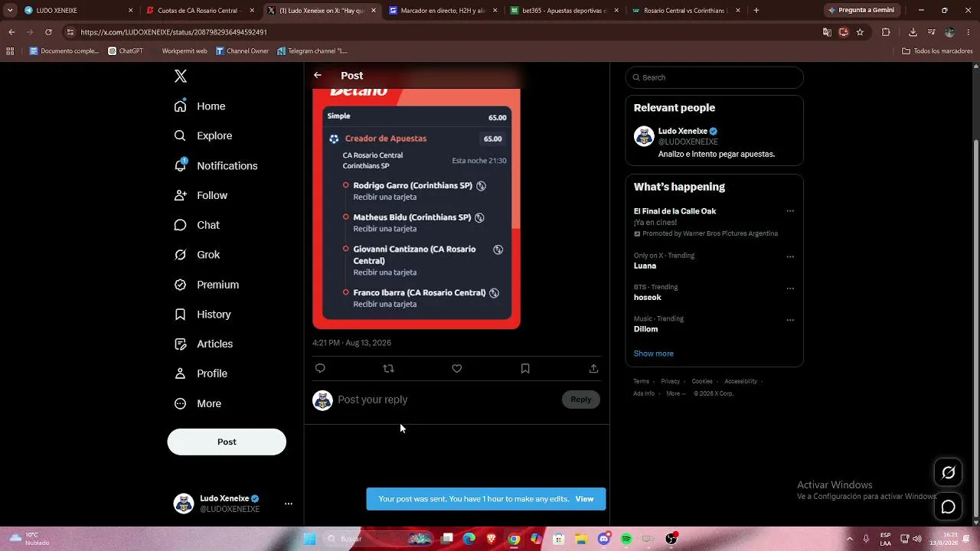Click the X search box
Screen dimensions: 980x551
coord(714,77)
